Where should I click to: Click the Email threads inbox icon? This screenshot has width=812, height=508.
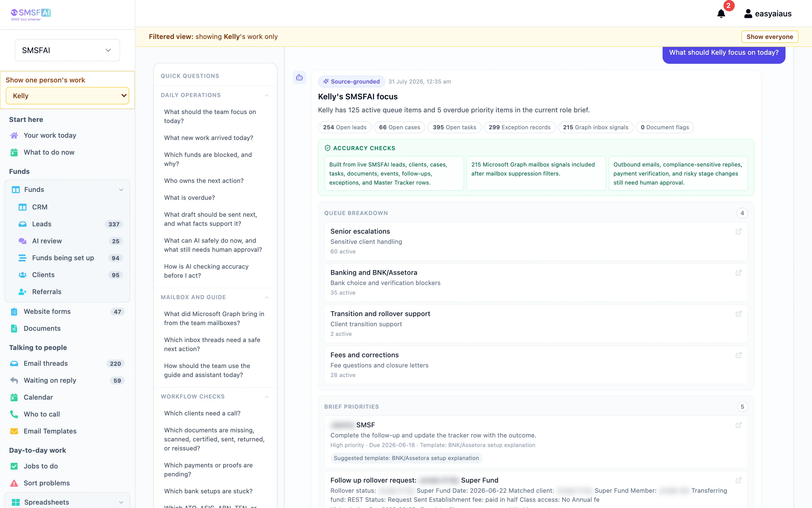click(x=14, y=364)
